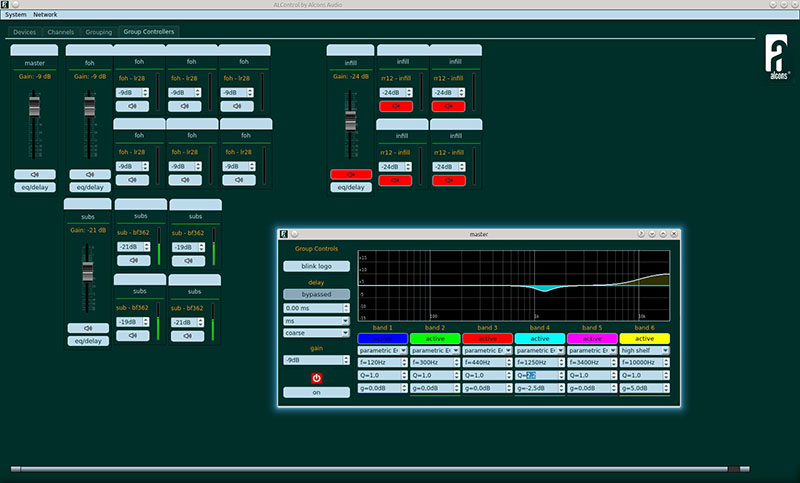Mute the subs group speaker button
800x483 pixels.
point(88,328)
